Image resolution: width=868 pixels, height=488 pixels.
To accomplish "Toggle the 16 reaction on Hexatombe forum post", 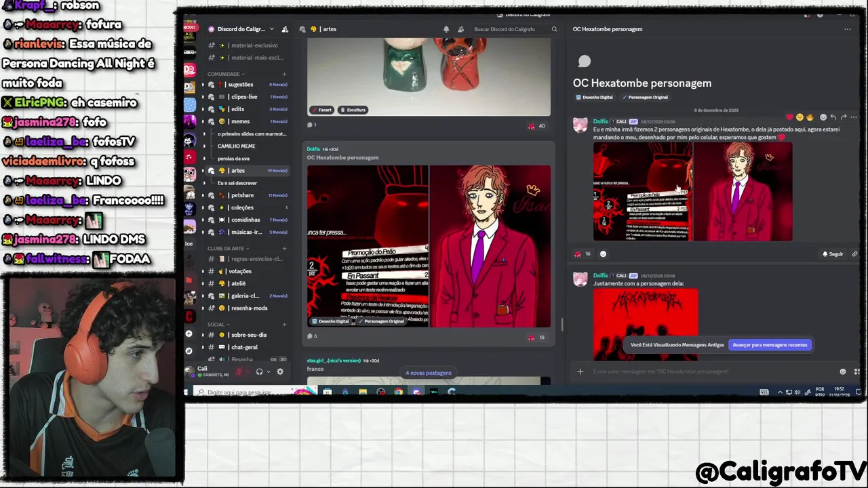I will click(x=536, y=337).
